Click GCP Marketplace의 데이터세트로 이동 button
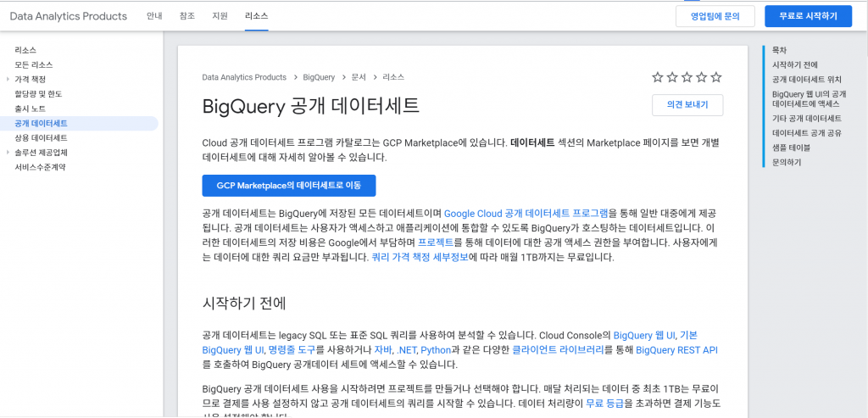The image size is (868, 418). 289,186
